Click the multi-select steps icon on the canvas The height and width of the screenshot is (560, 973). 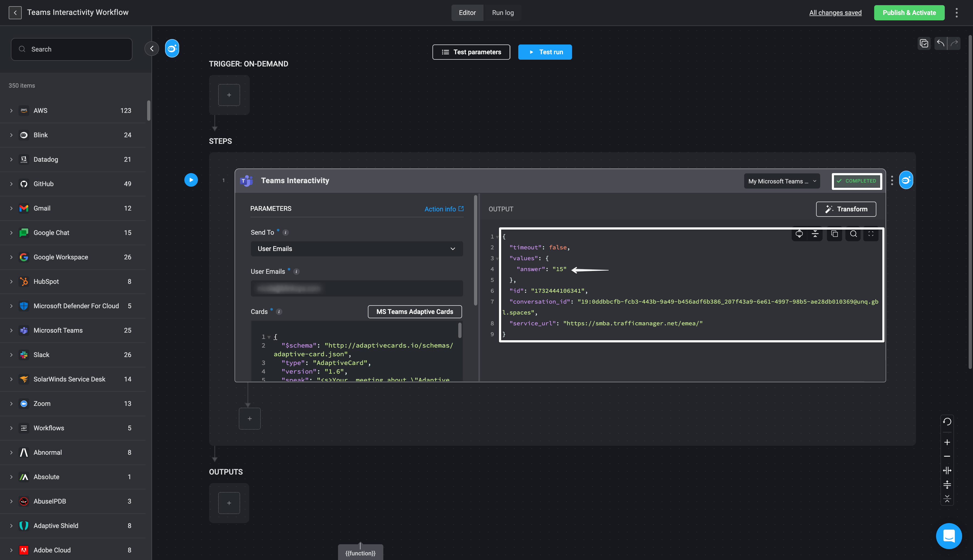pyautogui.click(x=924, y=43)
